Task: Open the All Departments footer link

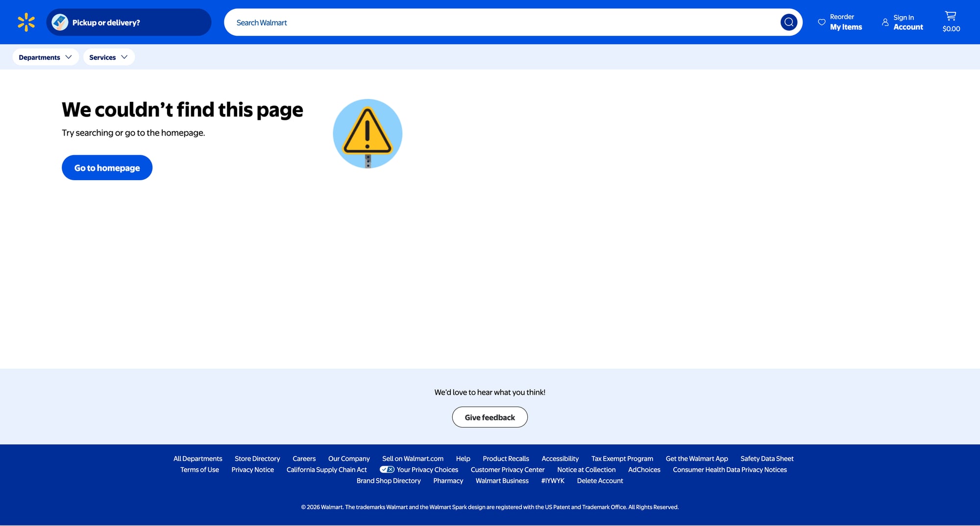Action: pyautogui.click(x=197, y=459)
